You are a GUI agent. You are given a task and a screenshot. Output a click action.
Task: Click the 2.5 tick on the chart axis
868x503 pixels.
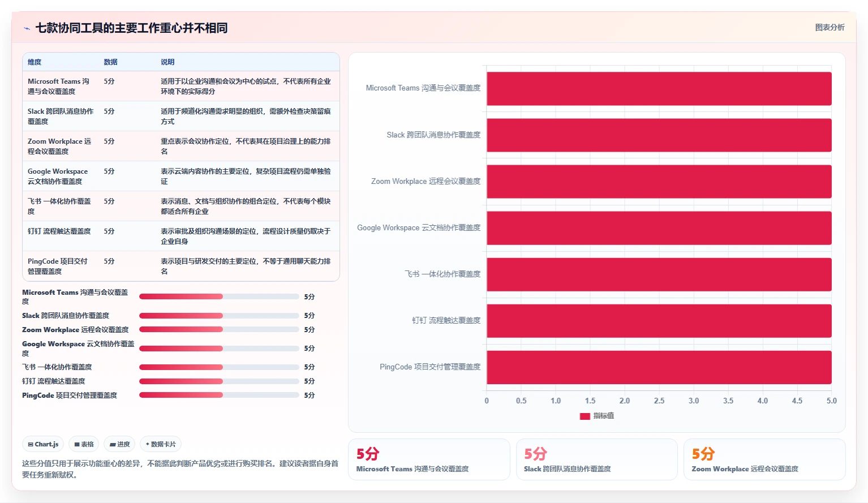(x=659, y=401)
